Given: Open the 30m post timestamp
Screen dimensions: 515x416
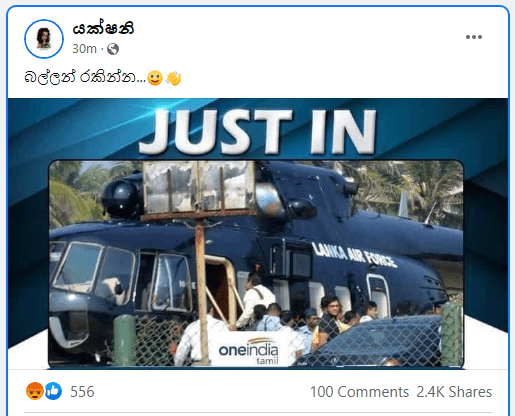Looking at the screenshot, I should (84, 49).
